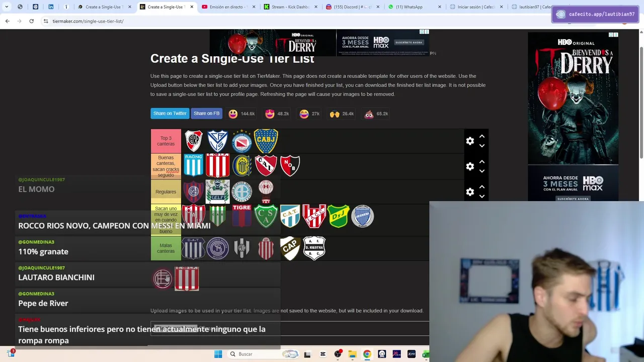The width and height of the screenshot is (644, 362).
Task: Select Estudiantes crest in Buenas canteras row
Action: point(217,165)
